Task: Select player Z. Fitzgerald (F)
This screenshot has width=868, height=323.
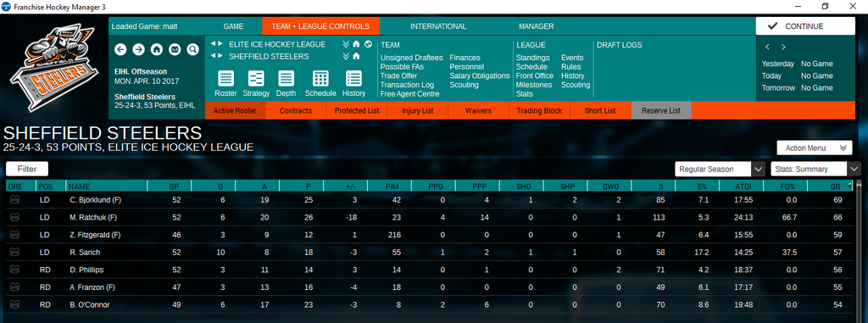Action: [95, 235]
